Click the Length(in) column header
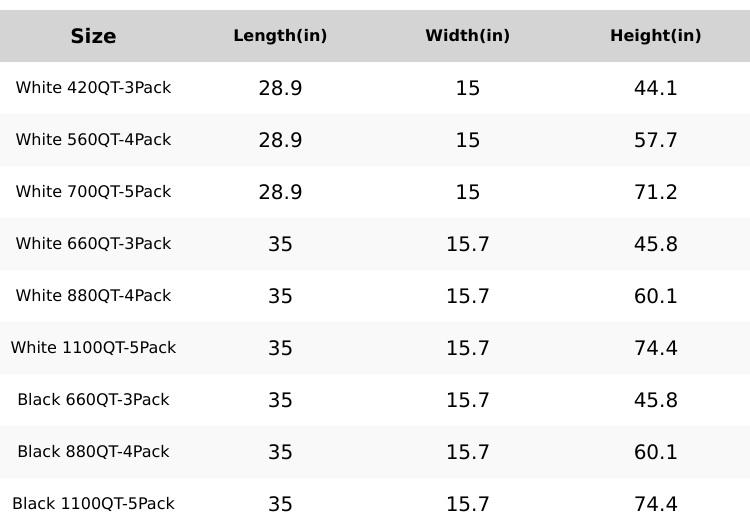Screen dimensions: 750x530 (x=280, y=36)
